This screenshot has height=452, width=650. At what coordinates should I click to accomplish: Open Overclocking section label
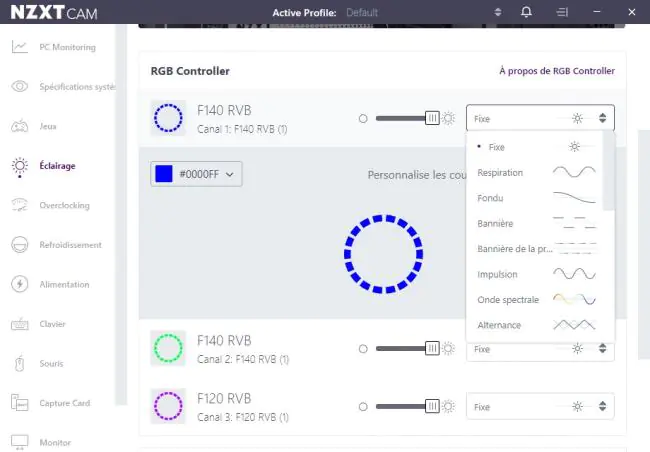(x=64, y=205)
